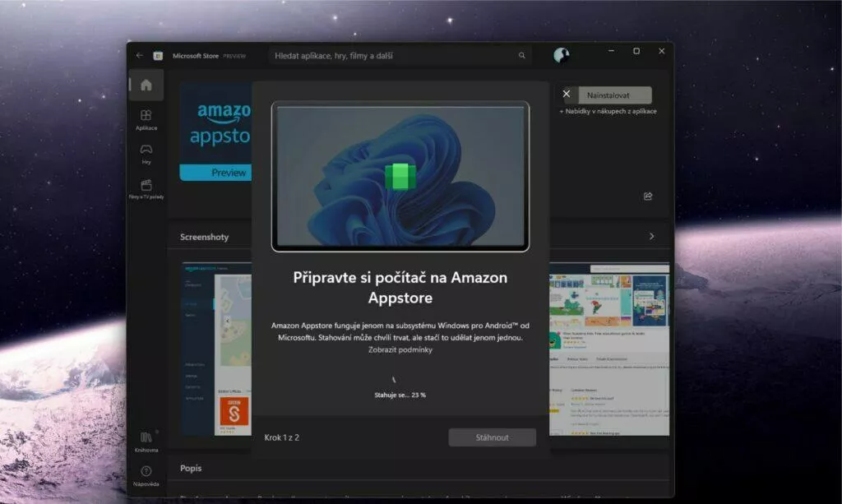Click the 'Připravte si počítač na Amazon Appstore' heading
This screenshot has width=842, height=504.
[x=400, y=287]
